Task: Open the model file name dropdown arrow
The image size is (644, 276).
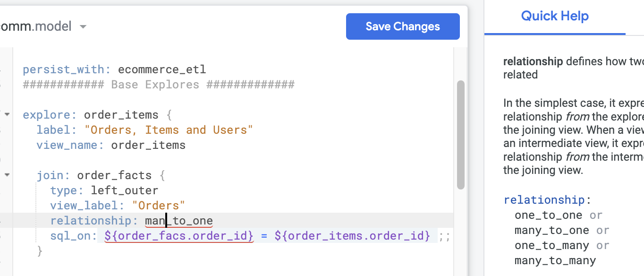Action: pos(83,27)
